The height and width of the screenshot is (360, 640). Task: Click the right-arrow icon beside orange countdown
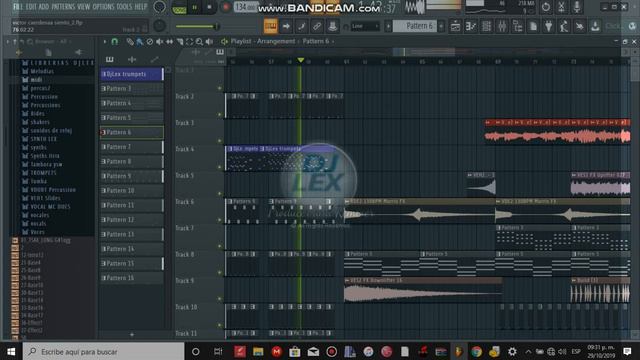[x=286, y=27]
